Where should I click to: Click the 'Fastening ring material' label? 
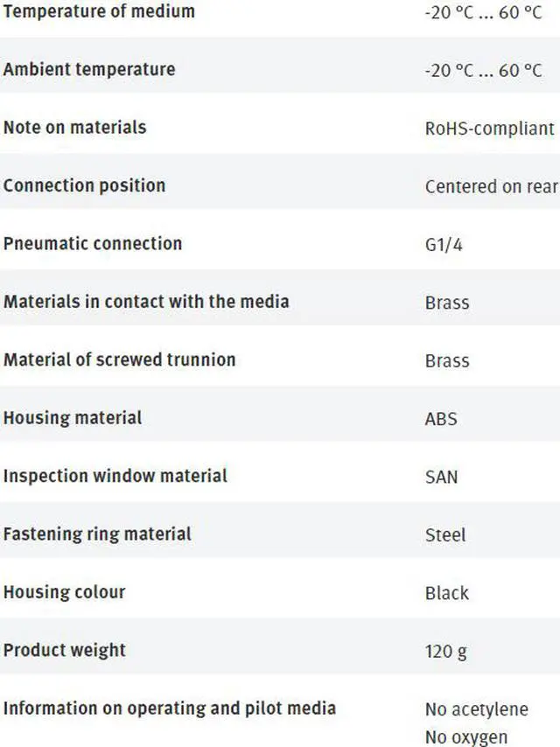tap(97, 534)
